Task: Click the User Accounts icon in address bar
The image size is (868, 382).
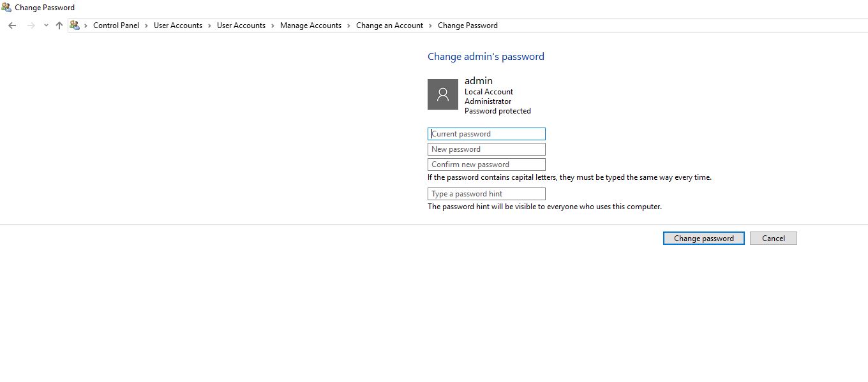Action: point(75,26)
